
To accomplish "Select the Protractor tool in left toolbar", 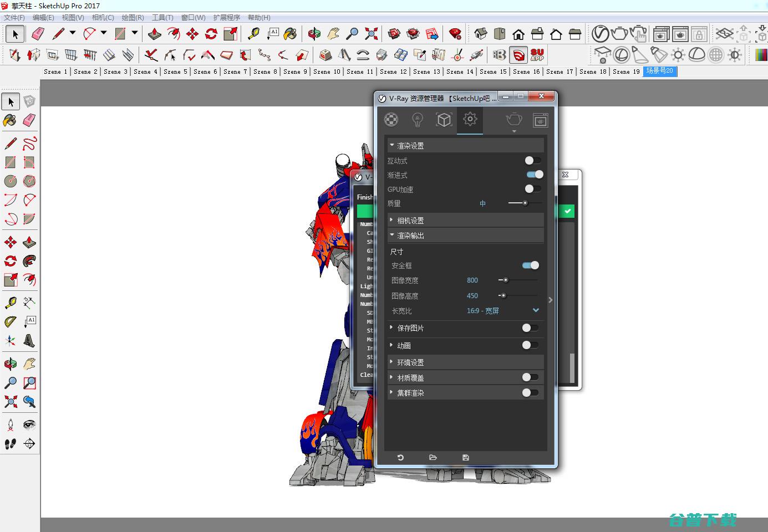I will point(11,322).
